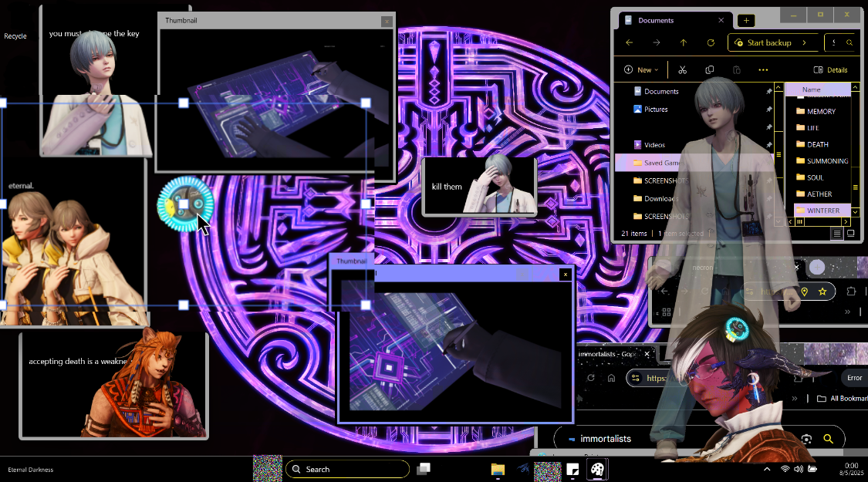Open Task View on the taskbar

[424, 469]
